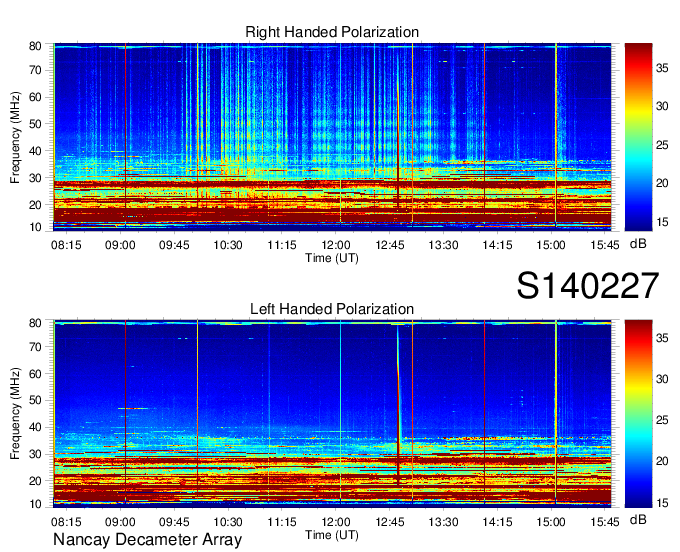The width and height of the screenshot is (680, 552).
Task: Click 60 MHz tick on Left Handed frequency axis
Action: [x=35, y=374]
